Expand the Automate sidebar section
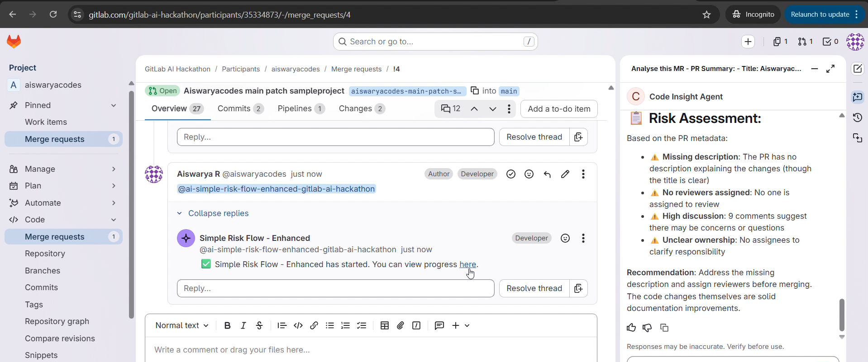Screen dimensions: 868x362 pos(114,203)
